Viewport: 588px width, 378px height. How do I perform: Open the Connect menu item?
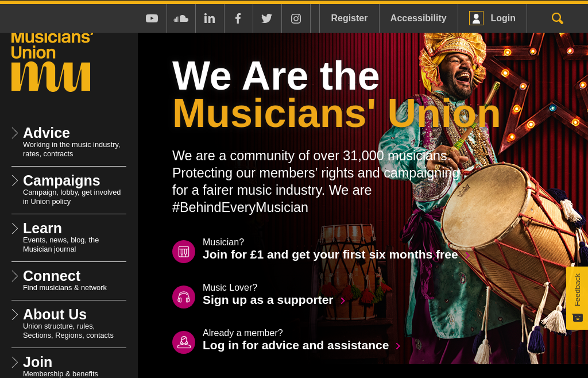(51, 276)
